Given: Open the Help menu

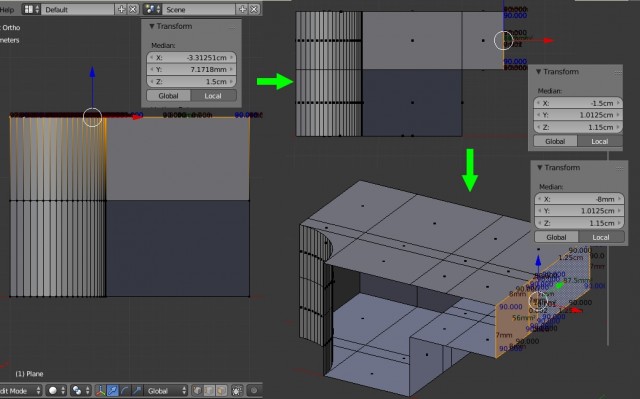Looking at the screenshot, I should [7, 9].
